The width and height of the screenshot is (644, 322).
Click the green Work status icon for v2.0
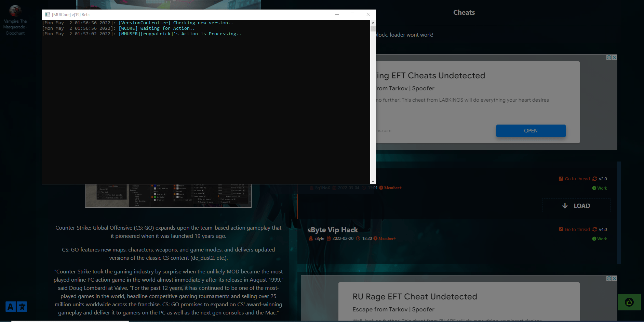click(x=594, y=188)
